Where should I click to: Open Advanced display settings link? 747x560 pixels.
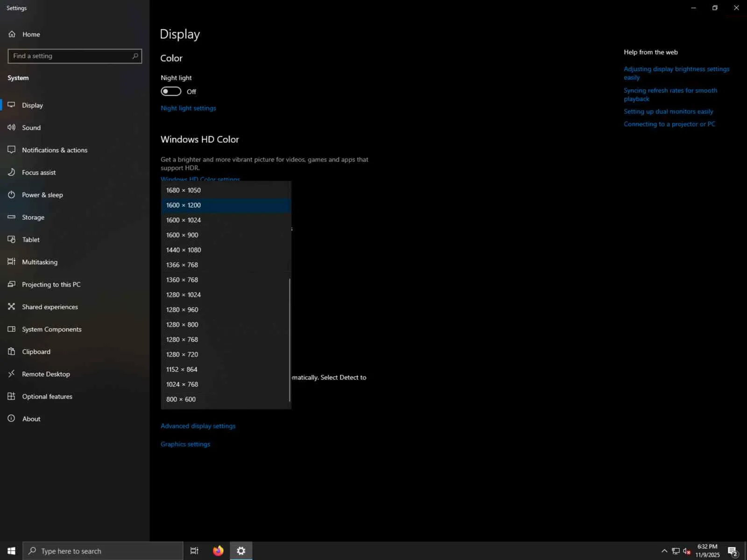198,426
